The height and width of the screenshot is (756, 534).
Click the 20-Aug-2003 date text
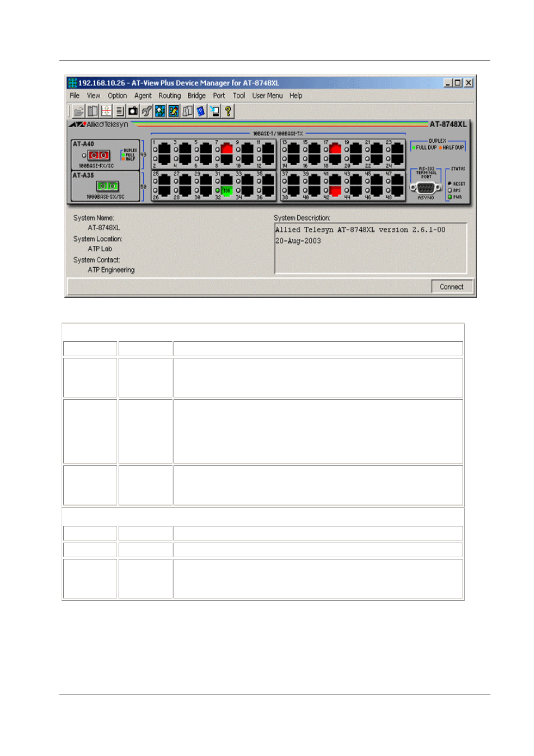(x=298, y=241)
